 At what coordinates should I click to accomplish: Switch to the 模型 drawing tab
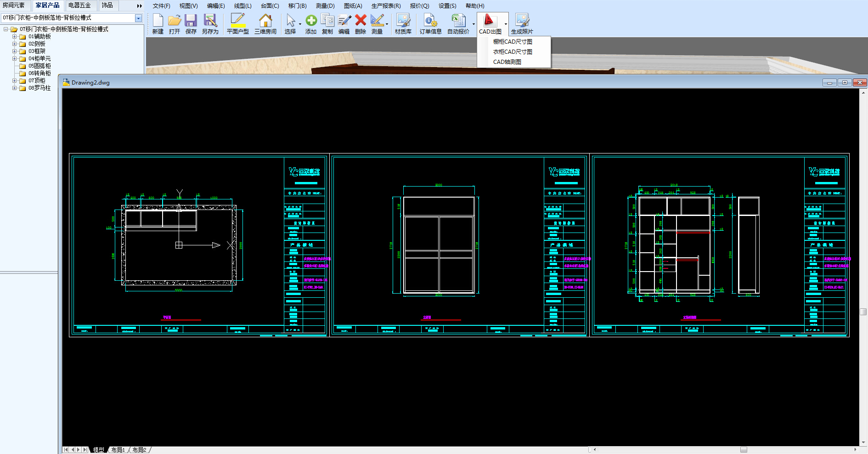tap(99, 450)
